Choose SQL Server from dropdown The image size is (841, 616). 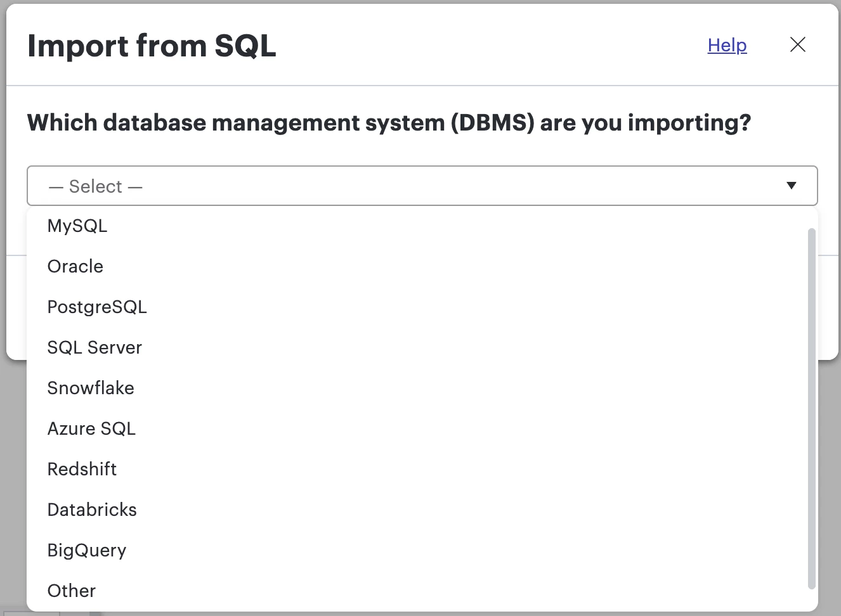point(95,347)
